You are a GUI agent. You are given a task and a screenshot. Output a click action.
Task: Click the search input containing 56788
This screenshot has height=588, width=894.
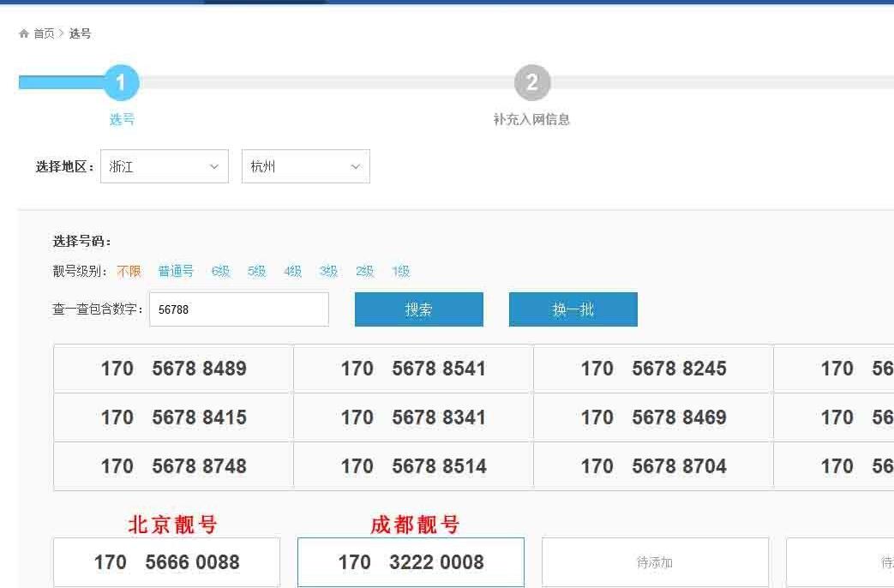[239, 309]
